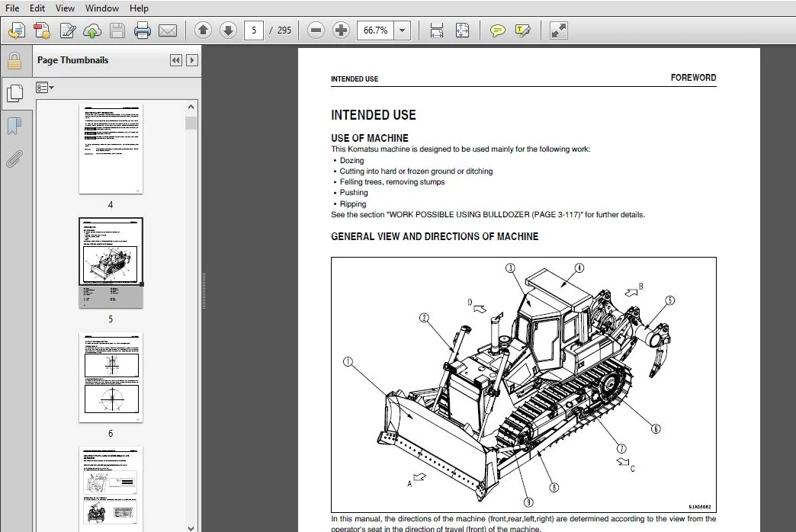796x532 pixels.
Task: Zoom out with the minus button
Action: point(316,30)
